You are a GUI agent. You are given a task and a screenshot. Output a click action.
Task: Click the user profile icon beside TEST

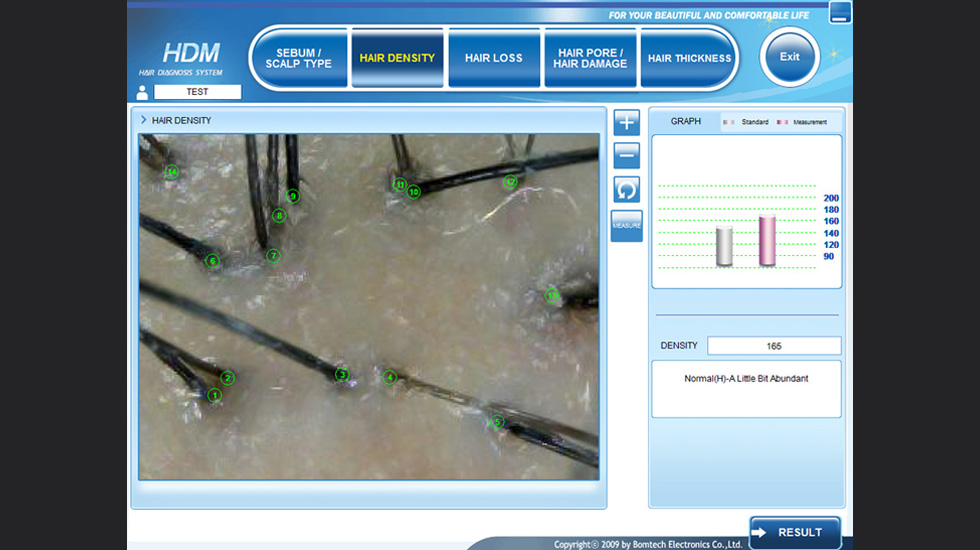point(142,92)
